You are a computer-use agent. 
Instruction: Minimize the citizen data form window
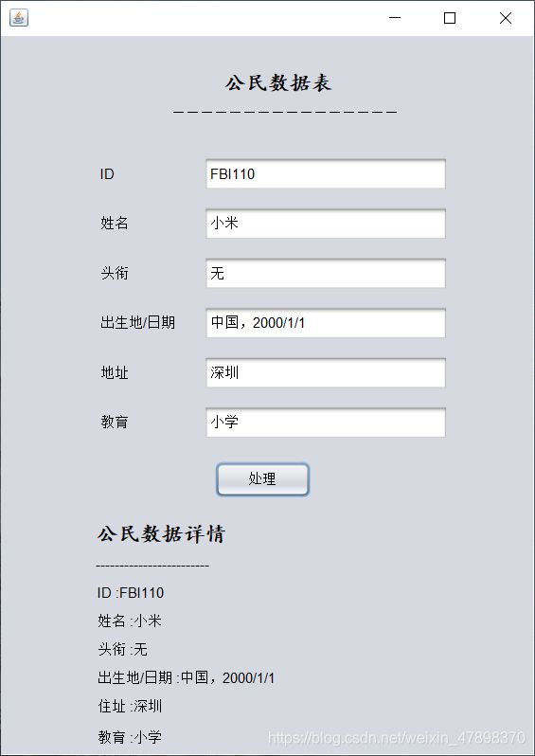395,18
